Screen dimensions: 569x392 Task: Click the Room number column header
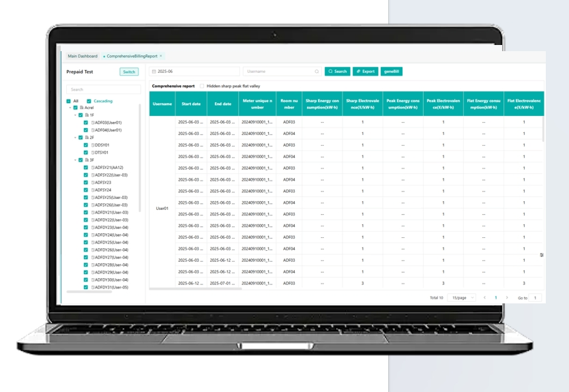tap(289, 104)
